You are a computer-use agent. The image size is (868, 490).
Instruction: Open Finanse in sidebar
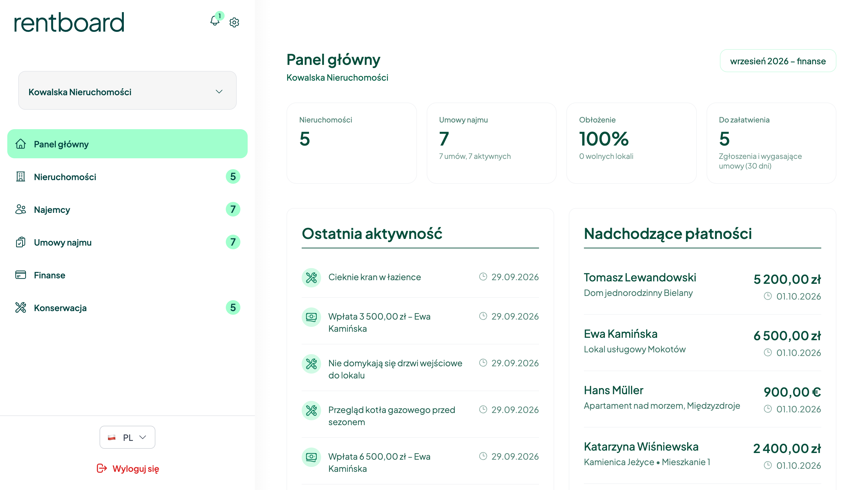coord(127,275)
